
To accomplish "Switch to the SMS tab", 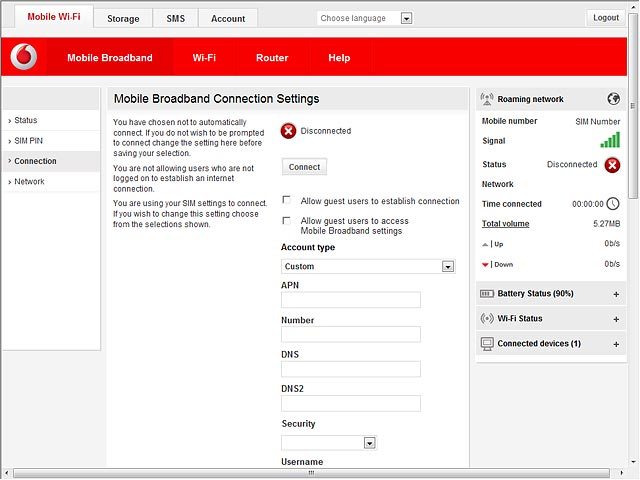I will (x=176, y=19).
